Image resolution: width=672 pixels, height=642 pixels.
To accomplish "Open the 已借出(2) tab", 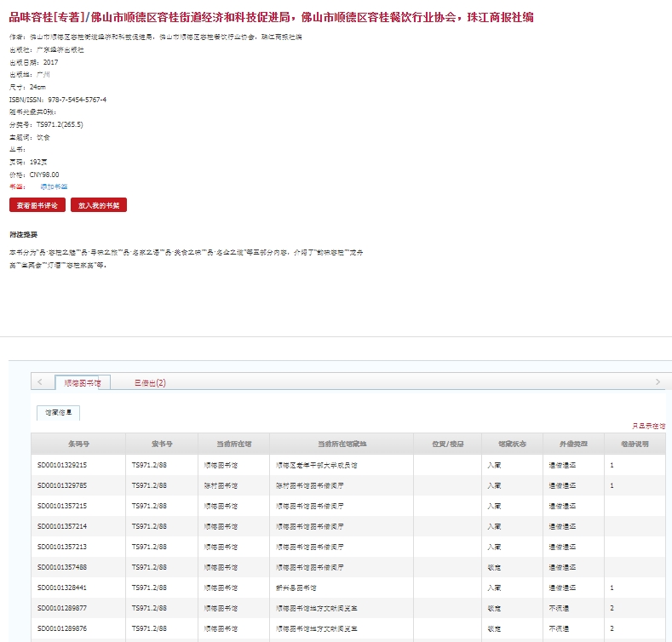I will point(150,383).
